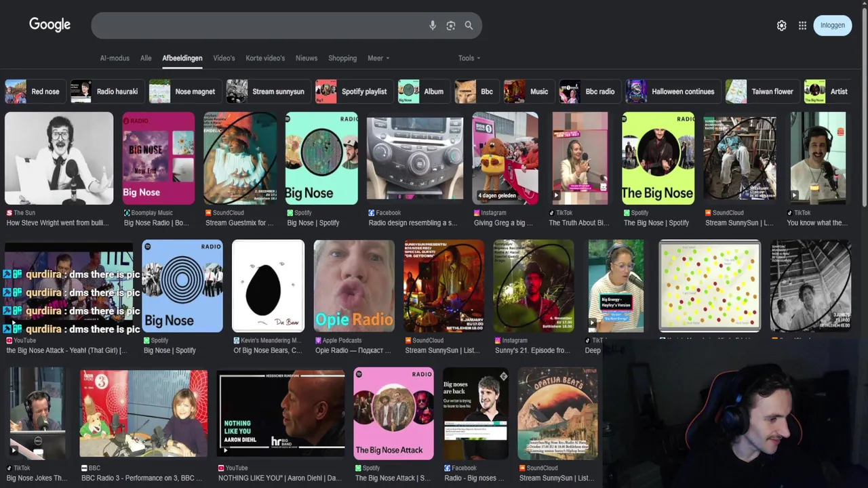The image size is (868, 488).
Task: Open 'Radio design resembling a s...' link
Action: pyautogui.click(x=413, y=223)
